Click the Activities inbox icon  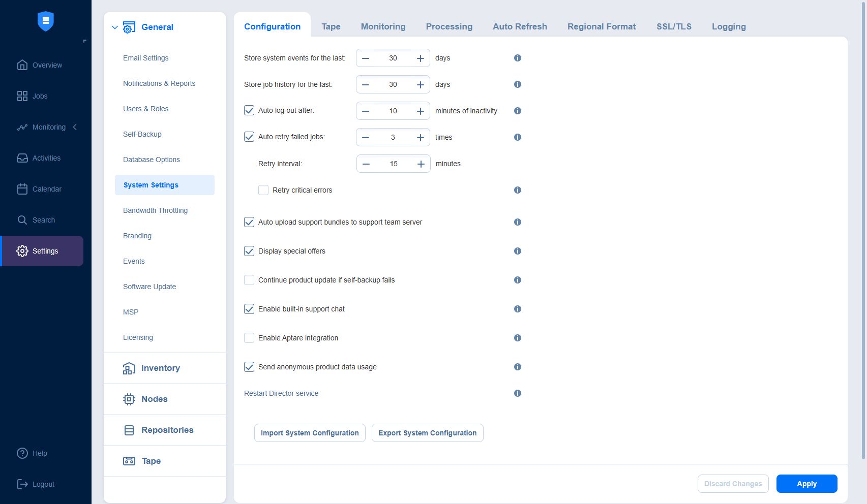(22, 158)
